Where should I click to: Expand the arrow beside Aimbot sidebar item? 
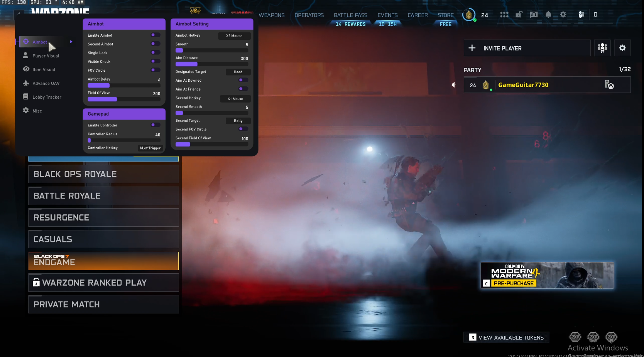coord(71,42)
